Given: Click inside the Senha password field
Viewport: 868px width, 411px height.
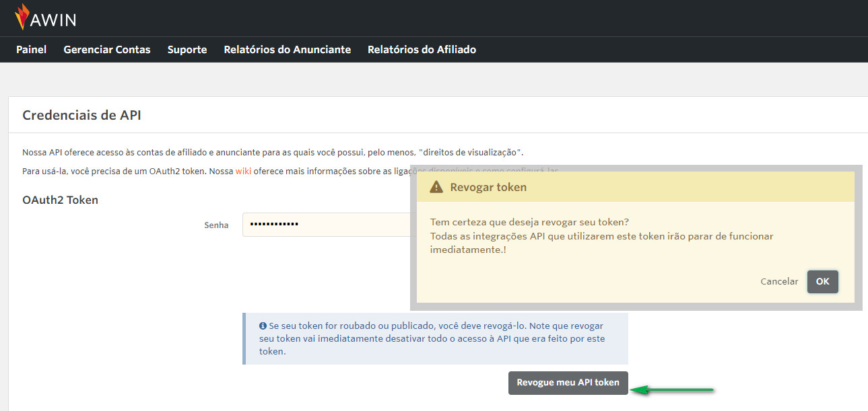Looking at the screenshot, I should 330,224.
